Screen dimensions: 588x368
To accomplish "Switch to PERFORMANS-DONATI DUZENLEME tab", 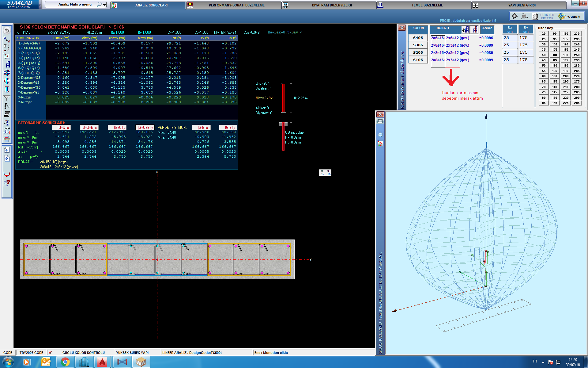I will coord(236,5).
